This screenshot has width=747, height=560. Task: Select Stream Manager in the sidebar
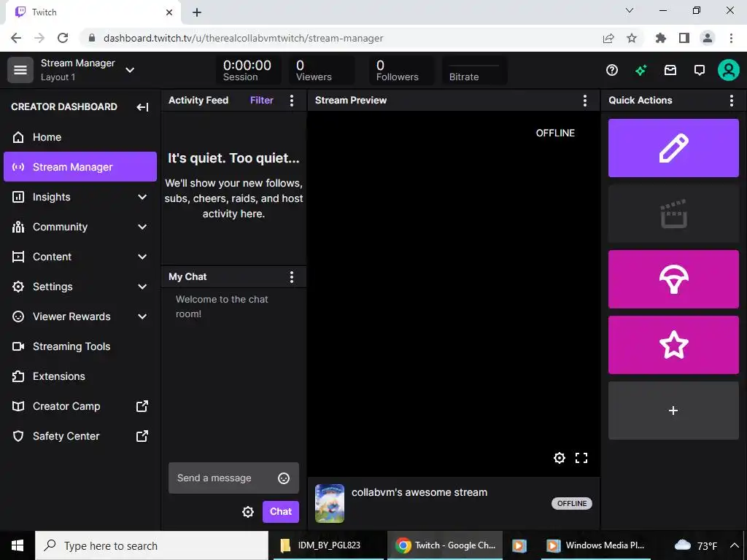80,167
